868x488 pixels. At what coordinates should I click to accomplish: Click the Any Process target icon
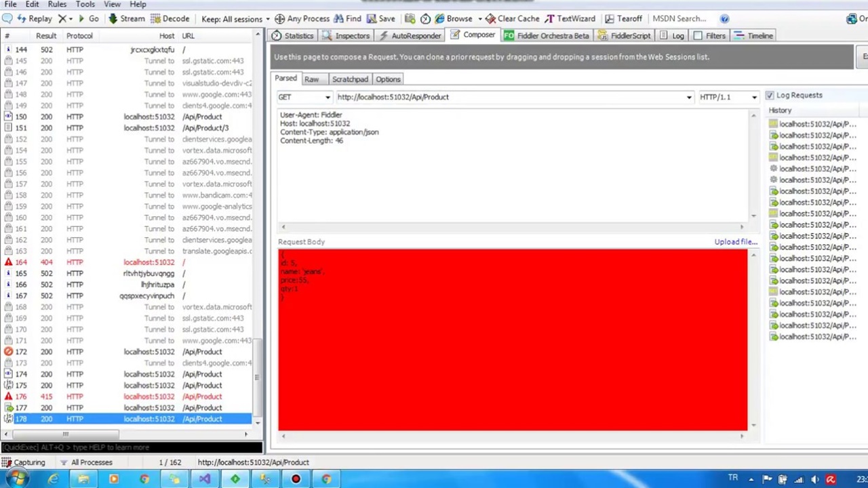(x=280, y=19)
